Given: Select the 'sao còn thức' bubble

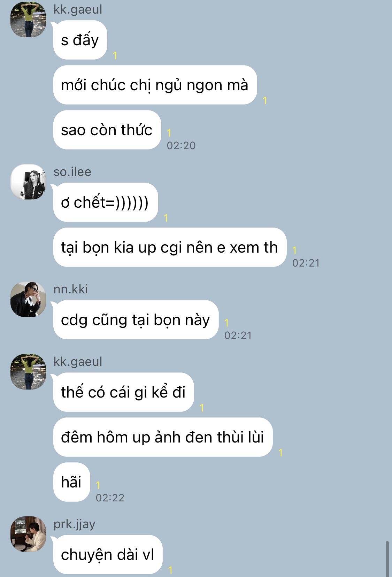Looking at the screenshot, I should coord(107,130).
